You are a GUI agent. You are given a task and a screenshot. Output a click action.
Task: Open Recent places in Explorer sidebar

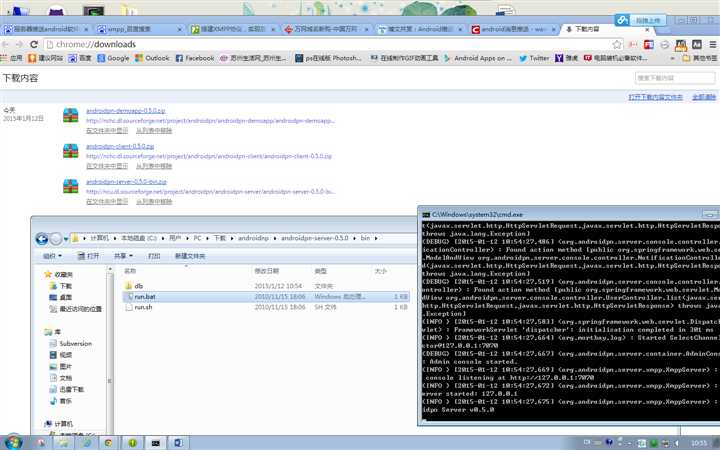(x=75, y=309)
